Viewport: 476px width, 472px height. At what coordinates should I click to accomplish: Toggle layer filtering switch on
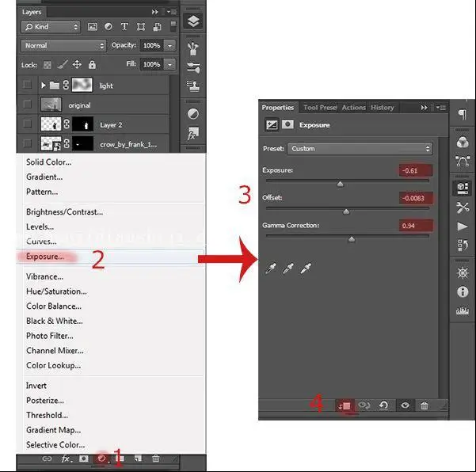[173, 26]
